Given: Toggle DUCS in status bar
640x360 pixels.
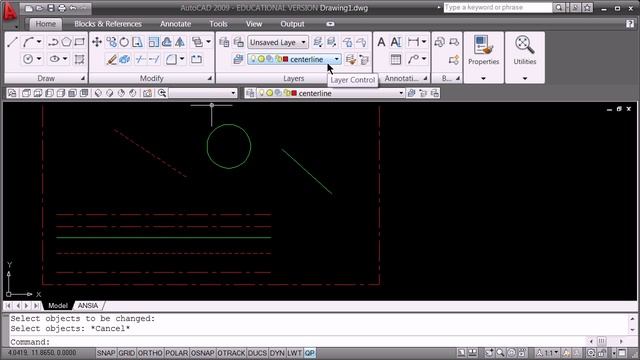Looking at the screenshot, I should pyautogui.click(x=257, y=353).
